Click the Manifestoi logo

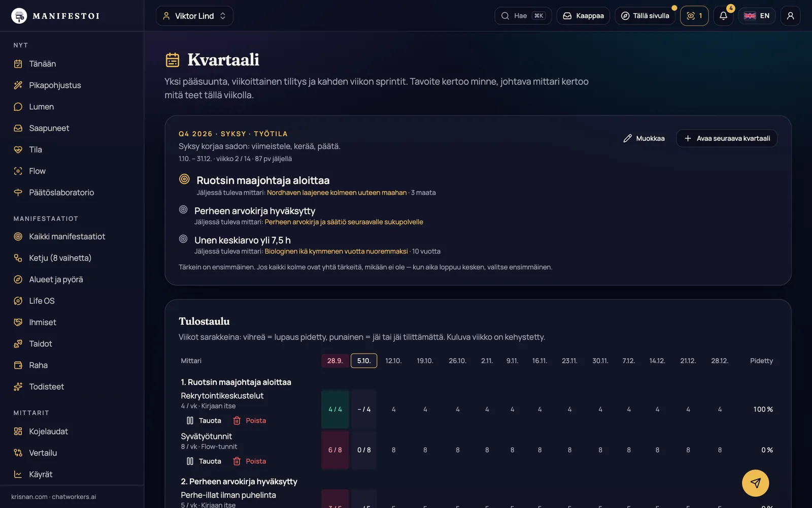click(x=55, y=16)
